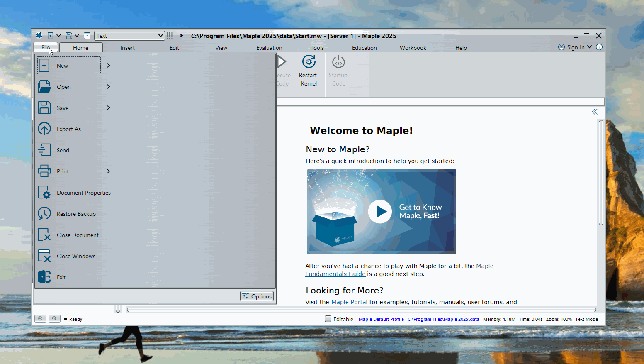Screen dimensions: 644x364
Task: Switch to the Help tab
Action: (x=461, y=48)
